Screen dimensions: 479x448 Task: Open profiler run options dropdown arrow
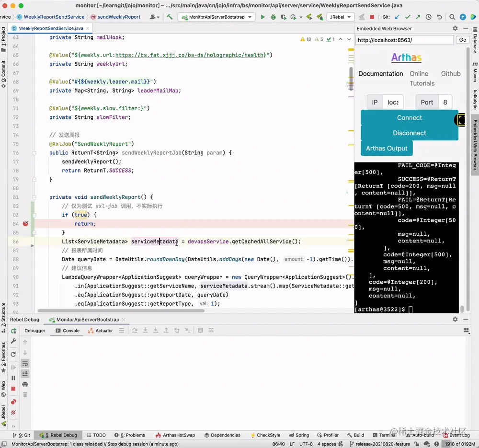tap(301, 17)
